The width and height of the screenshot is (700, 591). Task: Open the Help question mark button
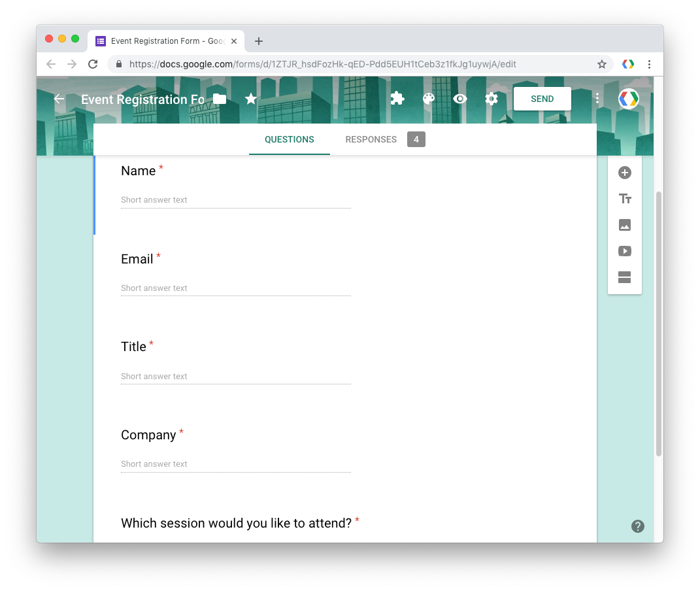[x=637, y=526]
